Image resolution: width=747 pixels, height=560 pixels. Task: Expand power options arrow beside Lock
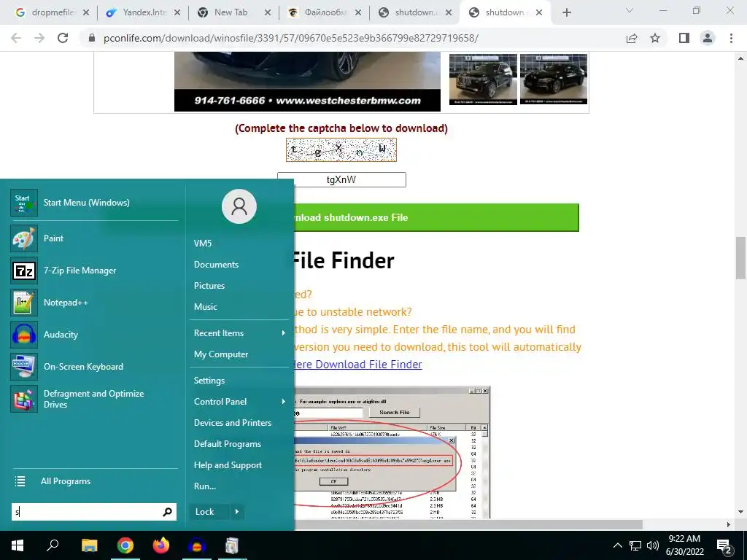237,512
